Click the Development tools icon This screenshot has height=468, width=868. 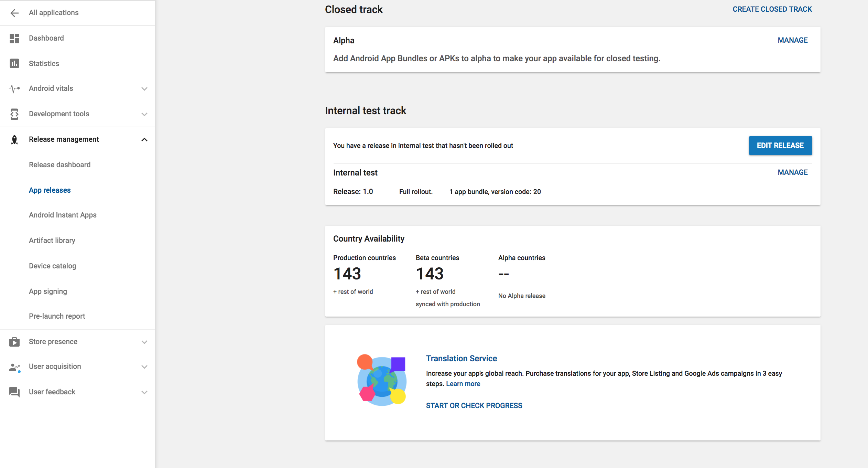pos(14,114)
